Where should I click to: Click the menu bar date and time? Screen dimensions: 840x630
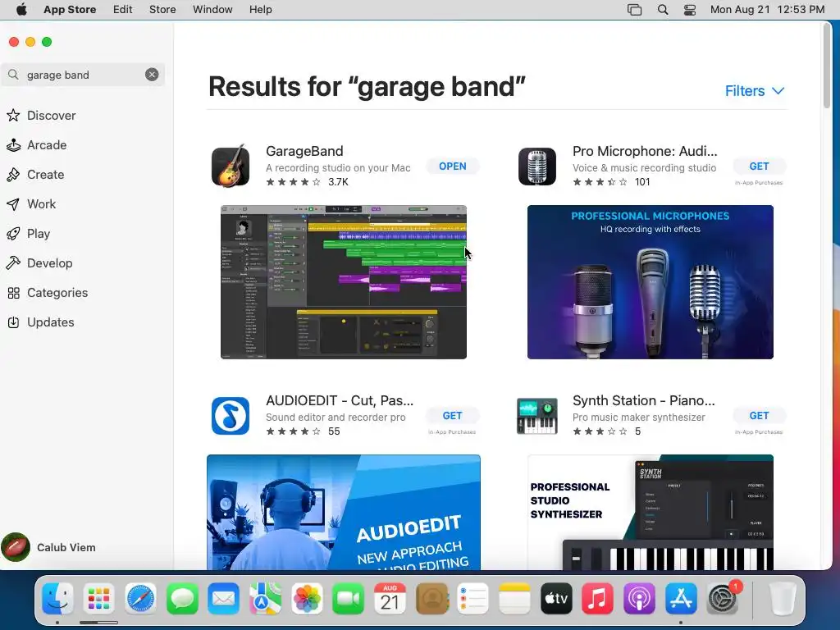click(x=767, y=10)
